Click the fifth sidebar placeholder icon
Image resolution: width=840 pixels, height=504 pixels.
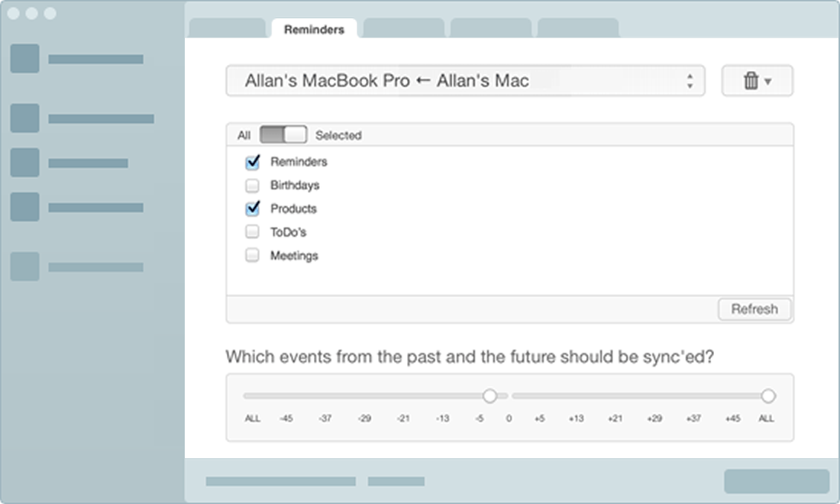24,267
